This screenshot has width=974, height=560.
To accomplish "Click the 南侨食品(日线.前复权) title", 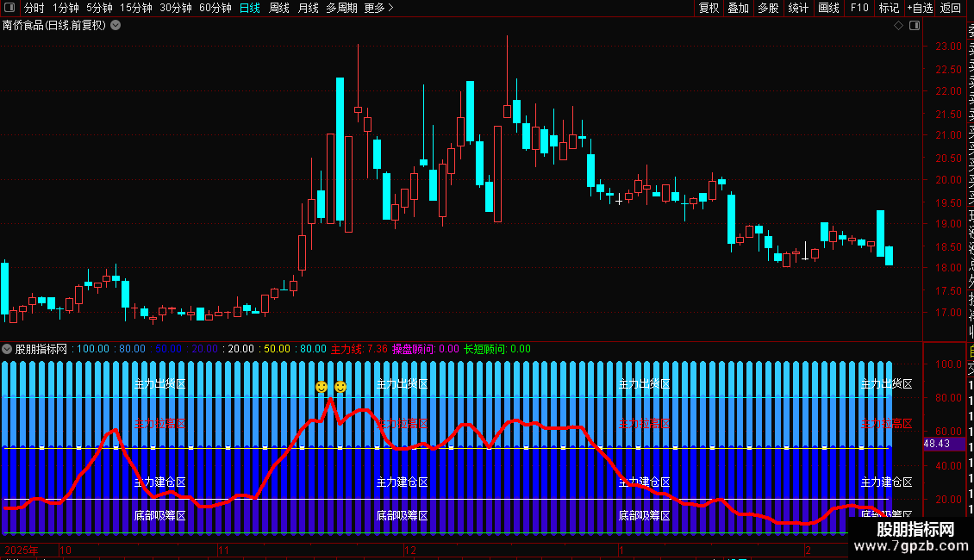I will [54, 26].
